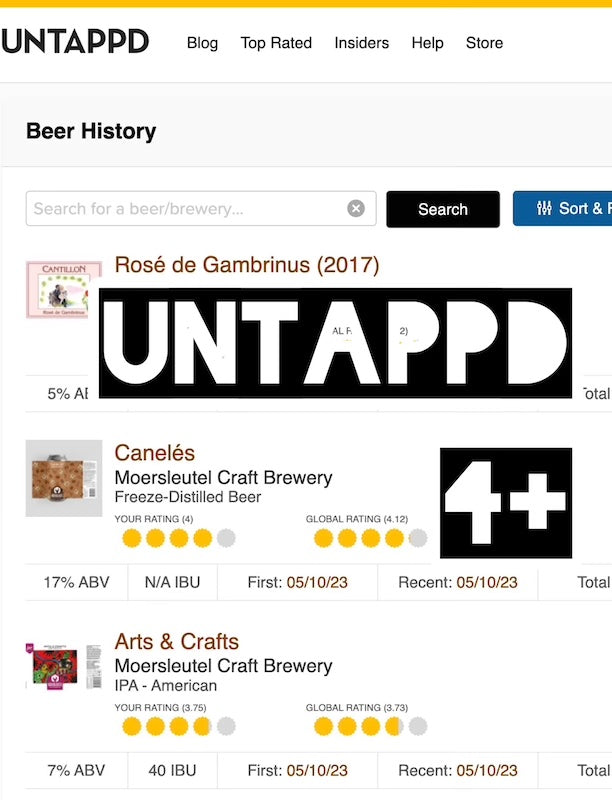The width and height of the screenshot is (612, 800).
Task: Open the Canelés beer page
Action: tap(155, 453)
